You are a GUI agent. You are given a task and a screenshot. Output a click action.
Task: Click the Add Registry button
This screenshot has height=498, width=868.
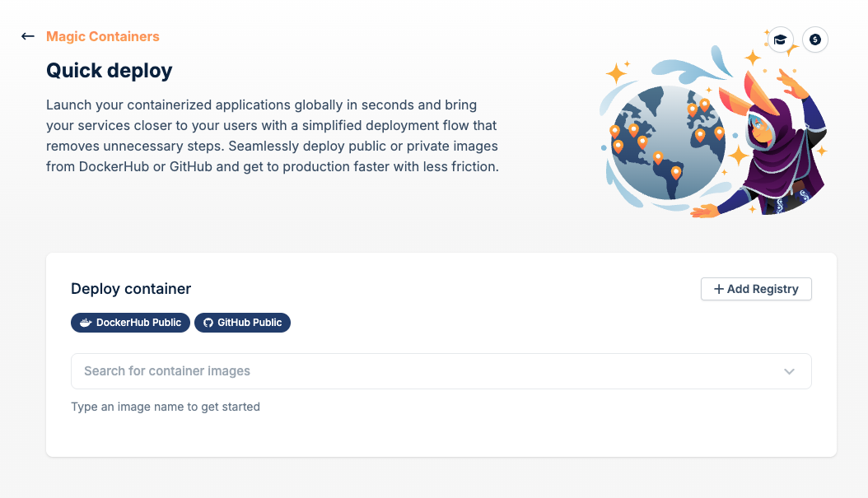[755, 289]
